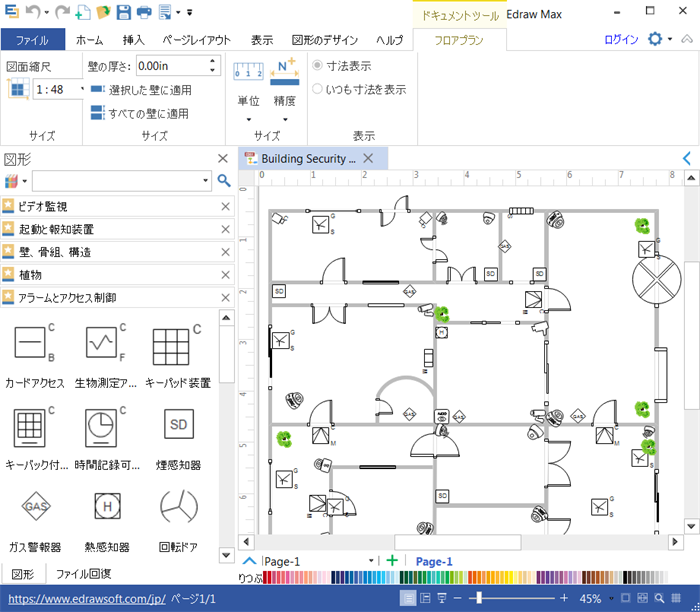Viewport: 700px width, 612px height.
Task: Select the 回転ドア shape icon
Action: (178, 508)
